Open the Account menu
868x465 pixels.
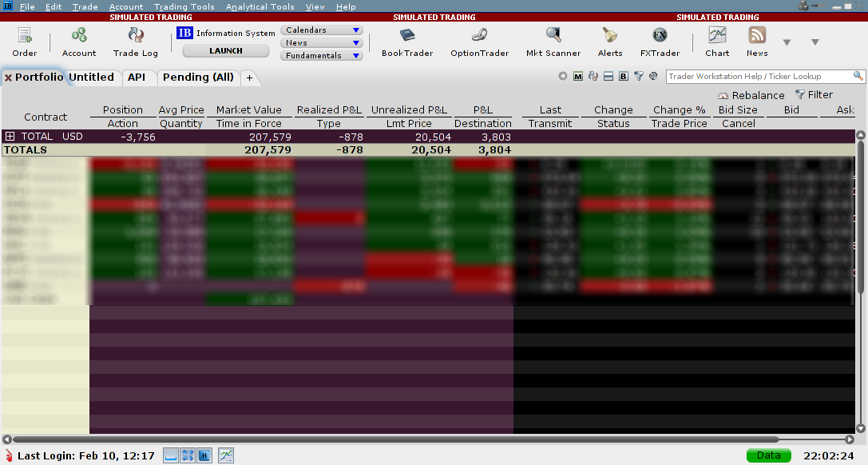(126, 6)
